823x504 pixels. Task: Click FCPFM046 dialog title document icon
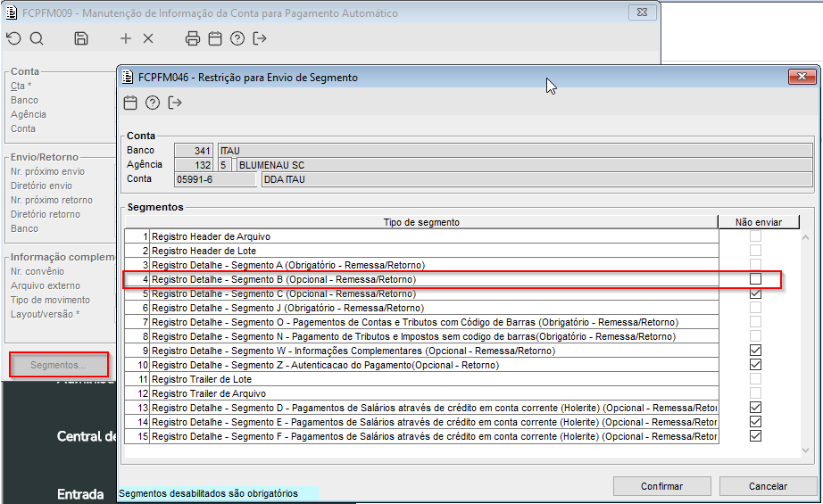pos(127,77)
